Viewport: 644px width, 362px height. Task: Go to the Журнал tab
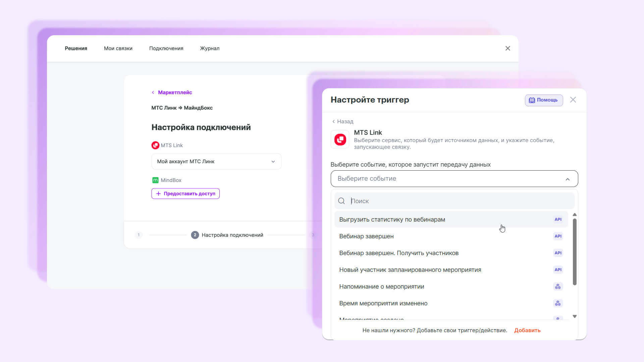pyautogui.click(x=210, y=48)
